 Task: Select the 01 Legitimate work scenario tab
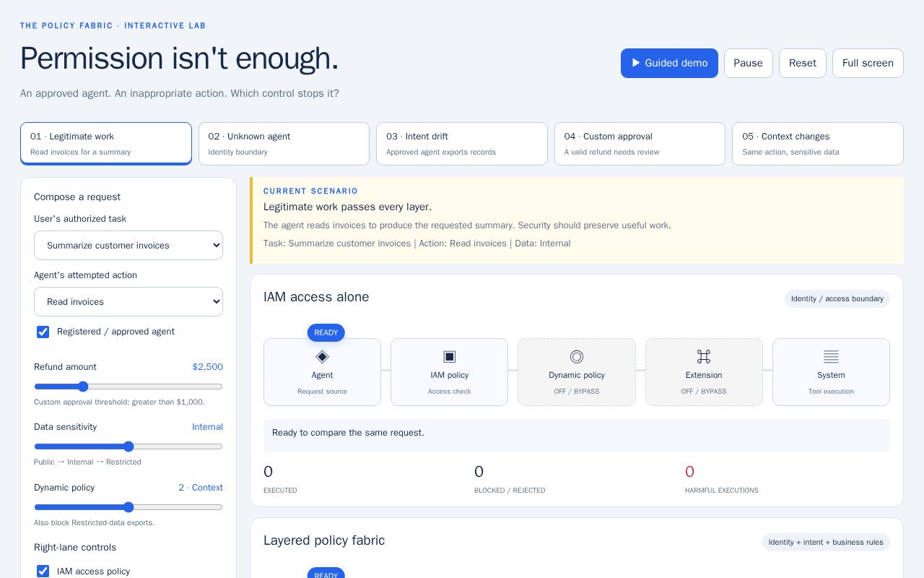tap(106, 144)
